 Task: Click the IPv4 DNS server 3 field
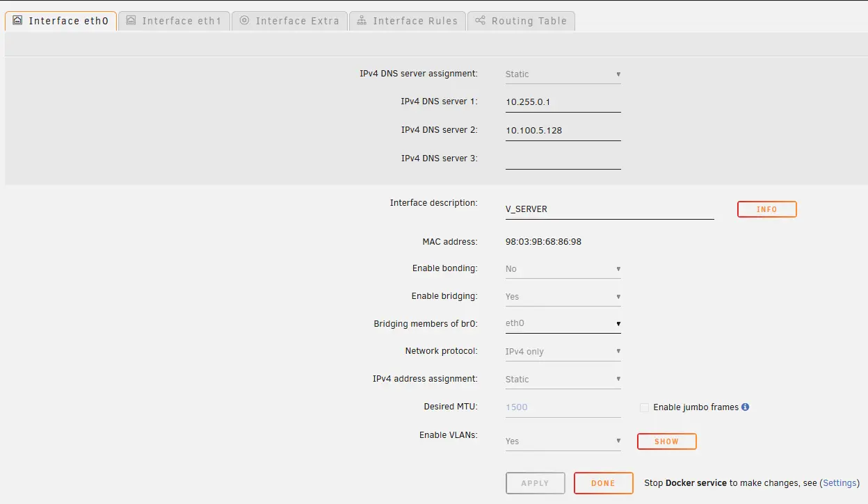pos(563,159)
